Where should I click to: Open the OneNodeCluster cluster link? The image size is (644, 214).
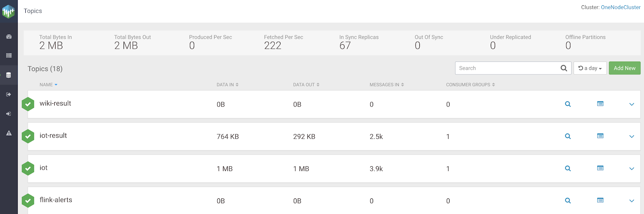tap(620, 7)
